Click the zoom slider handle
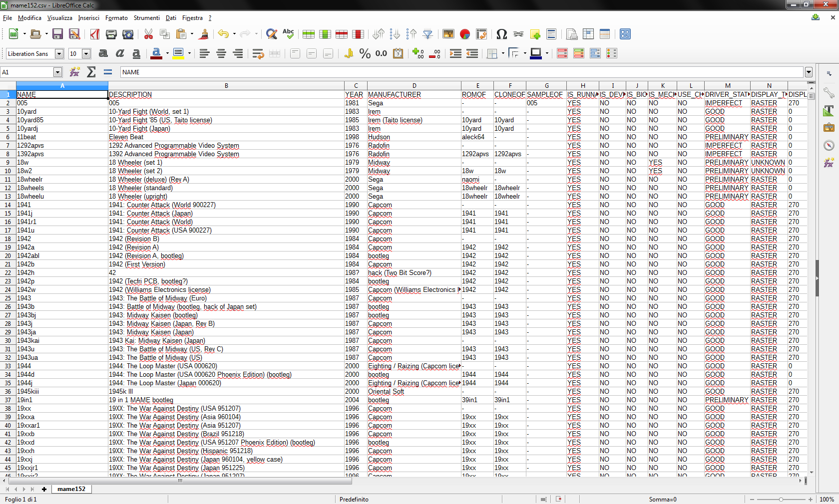This screenshot has height=504, width=839. tap(781, 499)
